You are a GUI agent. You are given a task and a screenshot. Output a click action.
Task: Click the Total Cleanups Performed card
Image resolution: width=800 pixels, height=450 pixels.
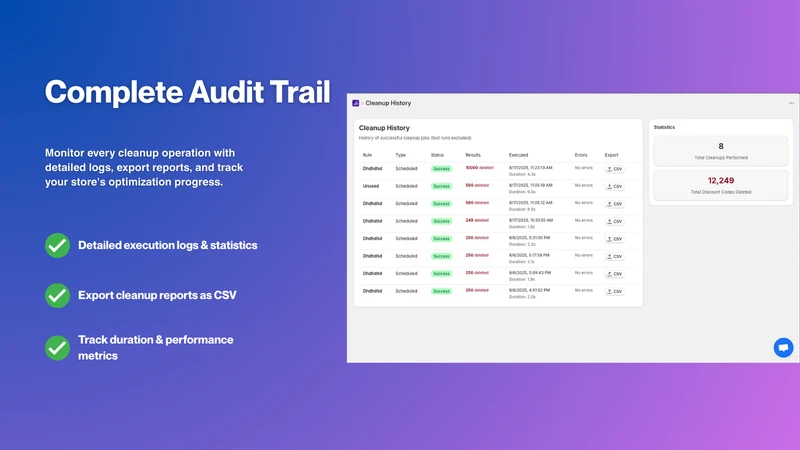coord(721,151)
